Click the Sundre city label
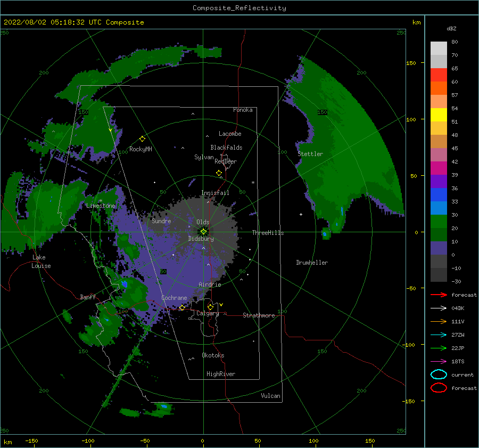This screenshot has width=479, height=448. 161,221
